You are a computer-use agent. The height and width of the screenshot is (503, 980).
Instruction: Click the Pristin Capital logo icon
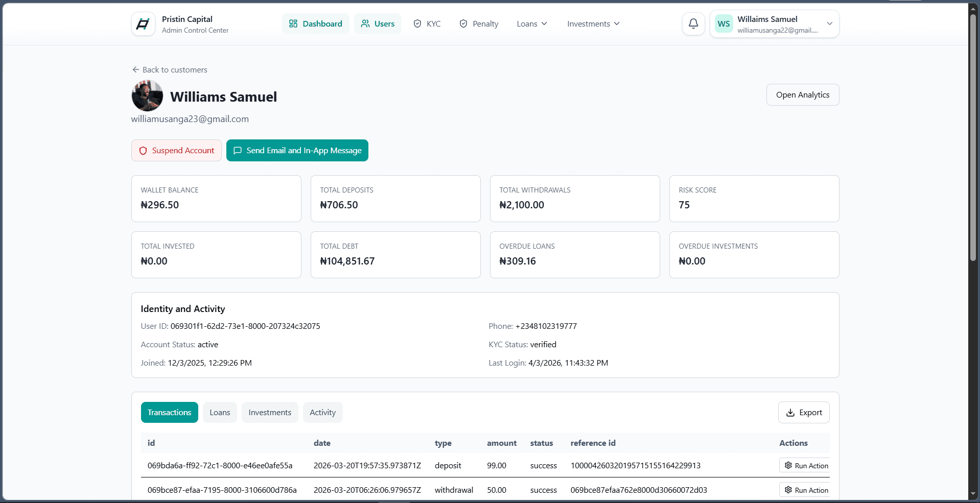tap(143, 24)
